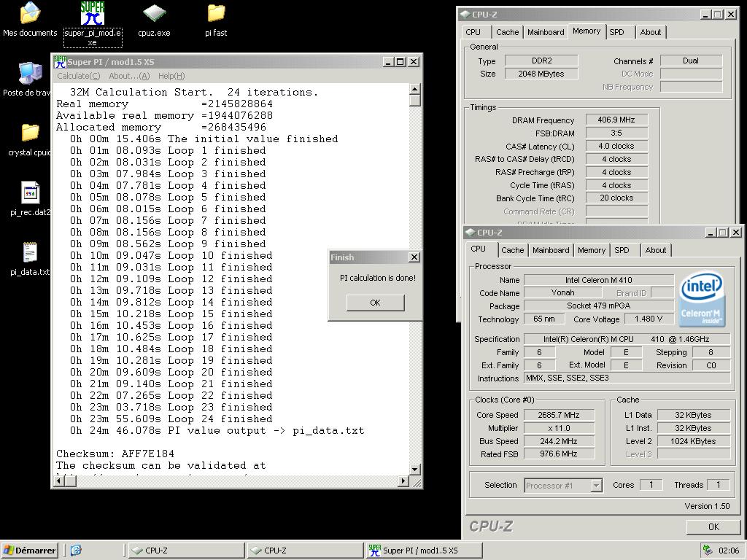Click the Instructions MMX, SSE, SSE2, SSE3 field
Screen dimensions: 747x560
tap(627, 378)
